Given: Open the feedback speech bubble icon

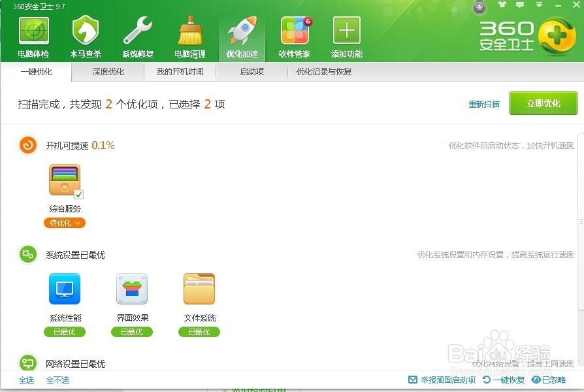Looking at the screenshot, I should pyautogui.click(x=520, y=5).
